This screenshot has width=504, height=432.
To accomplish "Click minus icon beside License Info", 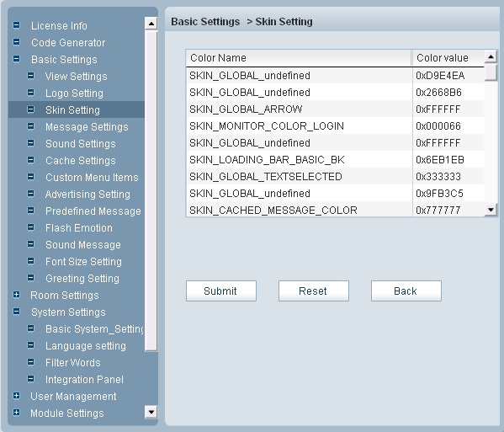I will (16, 25).
